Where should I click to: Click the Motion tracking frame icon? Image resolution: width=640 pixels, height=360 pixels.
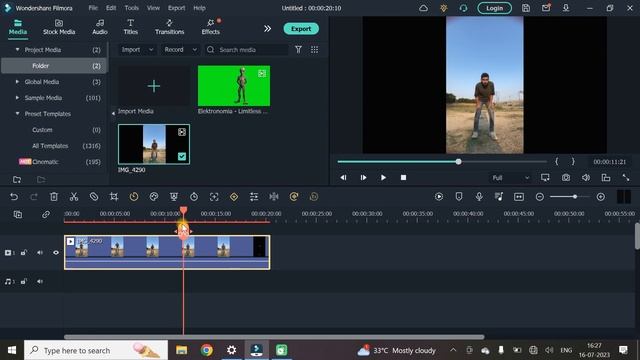214,197
